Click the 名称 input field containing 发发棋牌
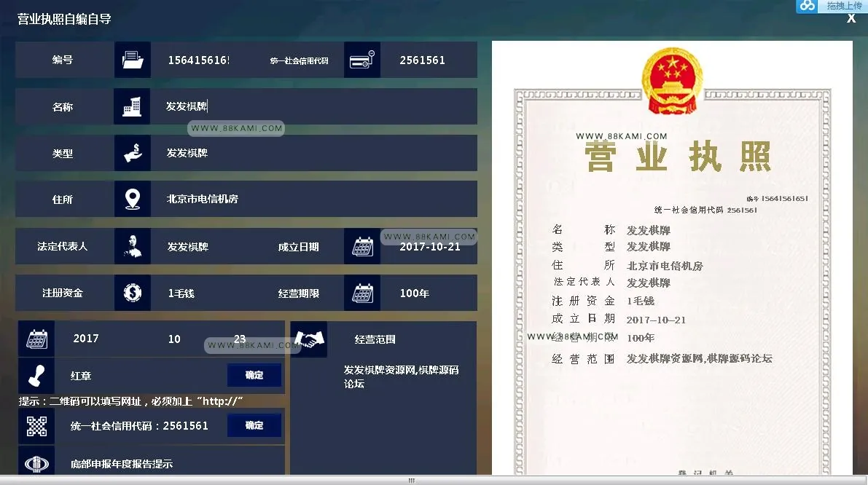This screenshot has width=868, height=485. tap(313, 106)
